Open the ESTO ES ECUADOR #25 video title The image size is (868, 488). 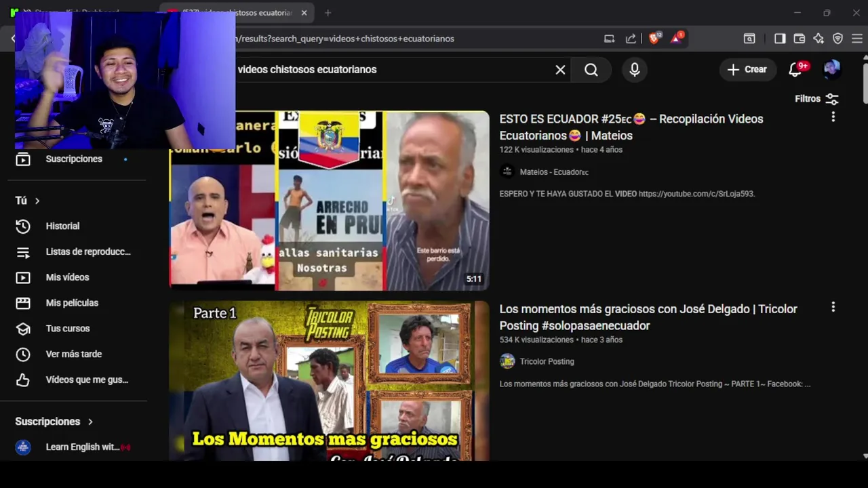[631, 127]
